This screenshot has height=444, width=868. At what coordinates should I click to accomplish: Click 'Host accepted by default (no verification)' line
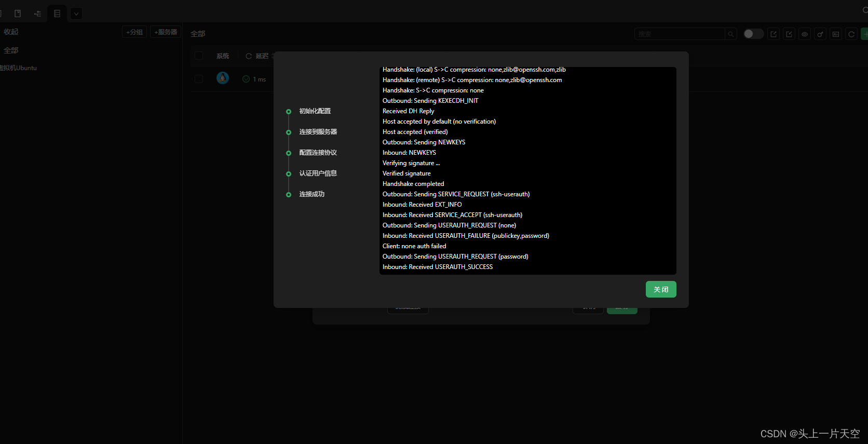coord(439,122)
